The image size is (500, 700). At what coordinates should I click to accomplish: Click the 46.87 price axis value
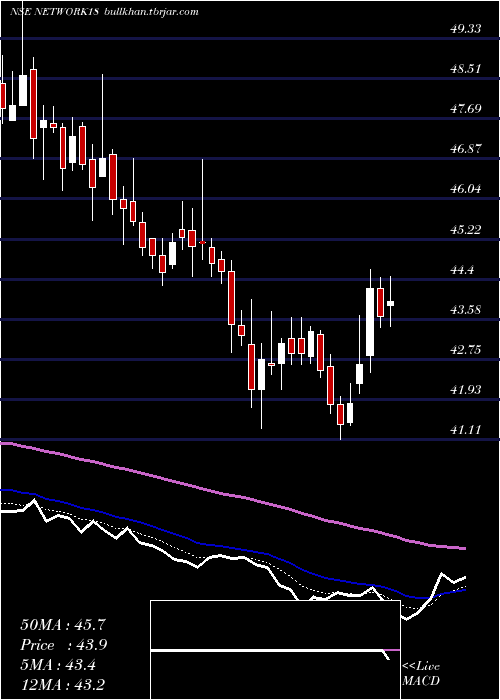(x=466, y=149)
